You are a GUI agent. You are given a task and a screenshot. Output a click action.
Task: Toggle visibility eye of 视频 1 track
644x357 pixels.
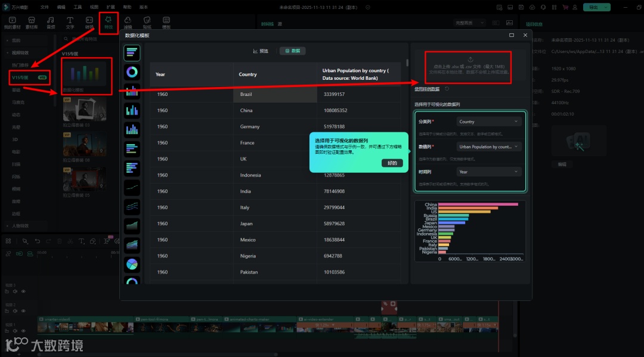(x=23, y=331)
